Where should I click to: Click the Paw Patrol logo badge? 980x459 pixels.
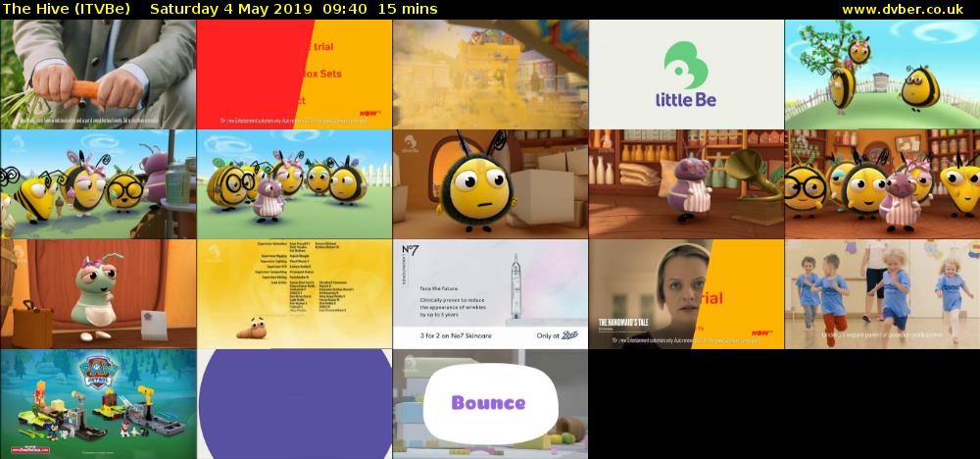pos(100,372)
